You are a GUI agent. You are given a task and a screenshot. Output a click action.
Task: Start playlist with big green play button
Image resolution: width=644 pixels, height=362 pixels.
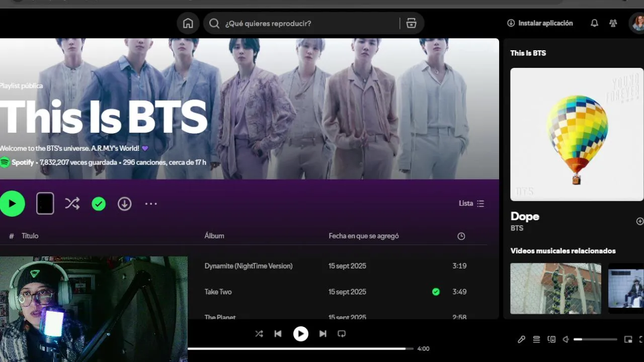tap(12, 204)
